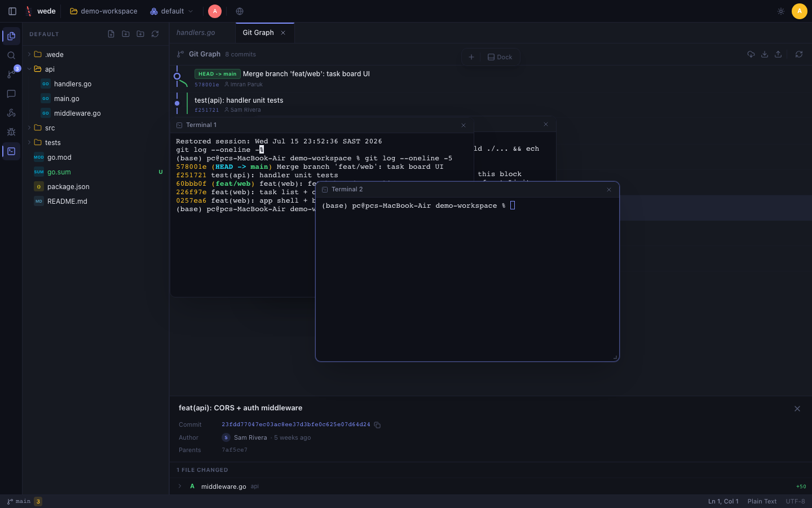Open go.sum in file tree
Viewport: 812px width, 508px height.
[96, 172]
